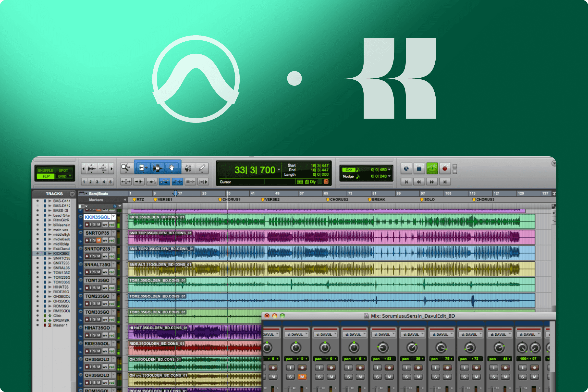Click the TOM2.35GOLDEN_BD.CONS_01 audio clip
Viewport: 588px width, 392px height.
click(x=331, y=301)
